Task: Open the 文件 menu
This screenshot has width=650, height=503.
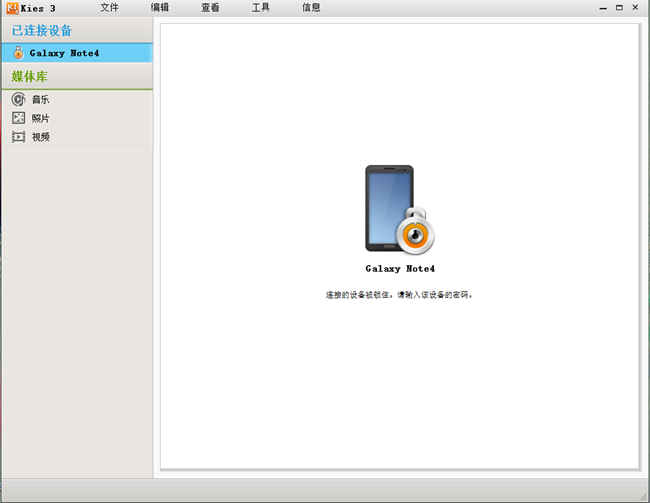Action: pyautogui.click(x=109, y=8)
